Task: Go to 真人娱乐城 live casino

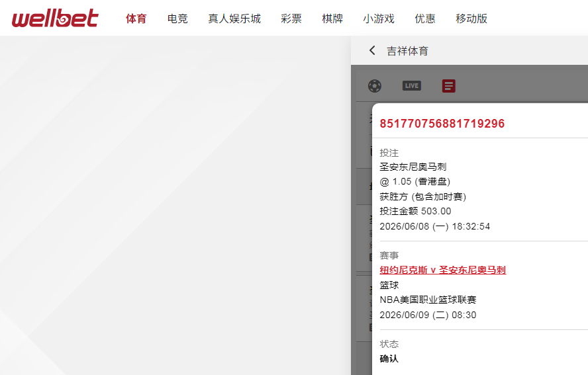Action: pos(234,19)
